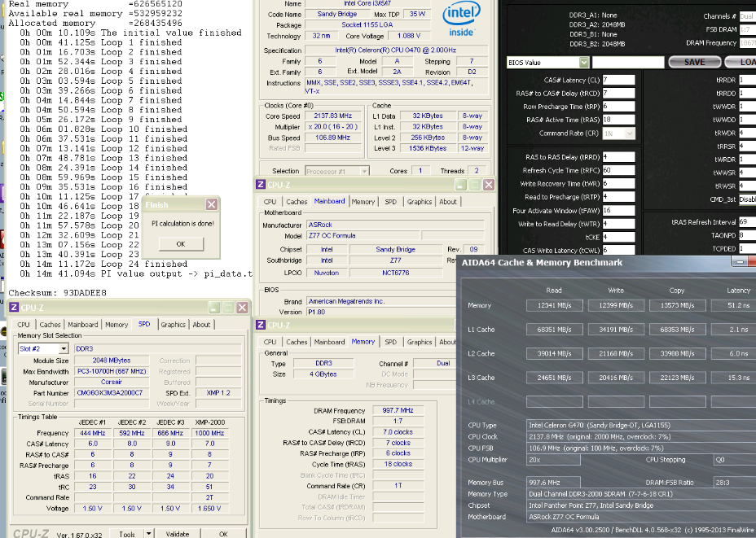The image size is (756, 538).
Task: Click the CPU-Z icon in the Mainboard window title bar
Action: 261,185
